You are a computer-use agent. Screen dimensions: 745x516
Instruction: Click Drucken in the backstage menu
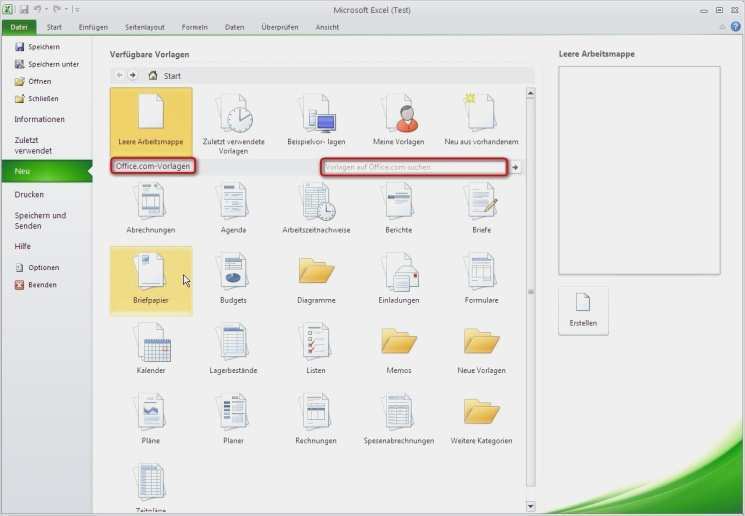tap(29, 194)
